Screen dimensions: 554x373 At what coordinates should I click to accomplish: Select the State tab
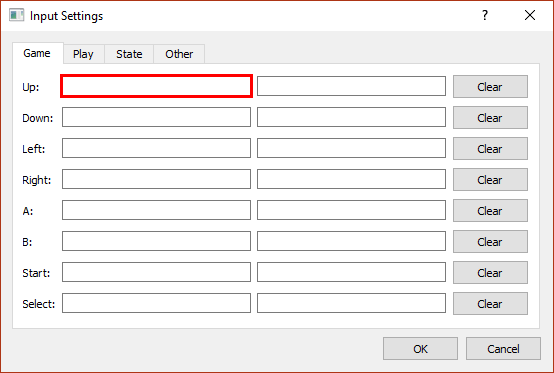pyautogui.click(x=129, y=54)
